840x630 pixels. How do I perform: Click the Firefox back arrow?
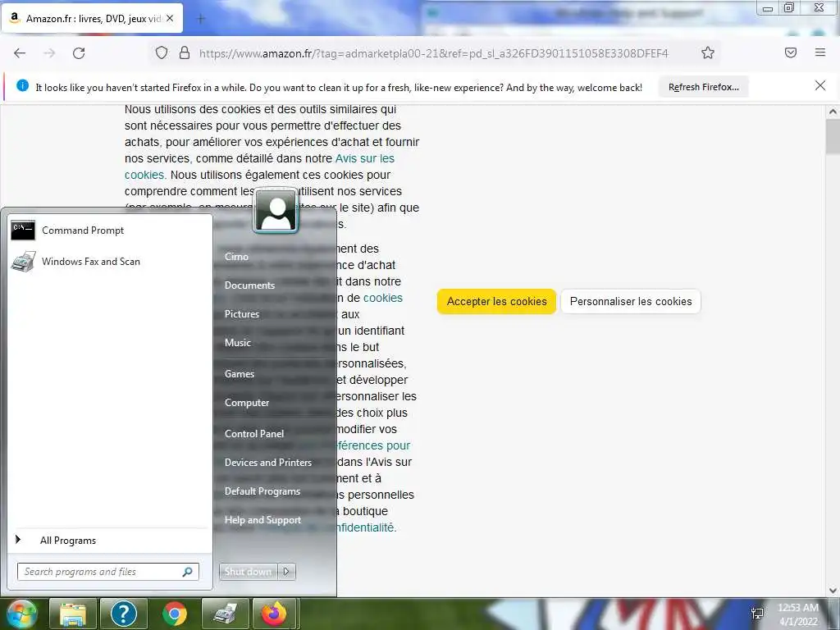pyautogui.click(x=20, y=53)
